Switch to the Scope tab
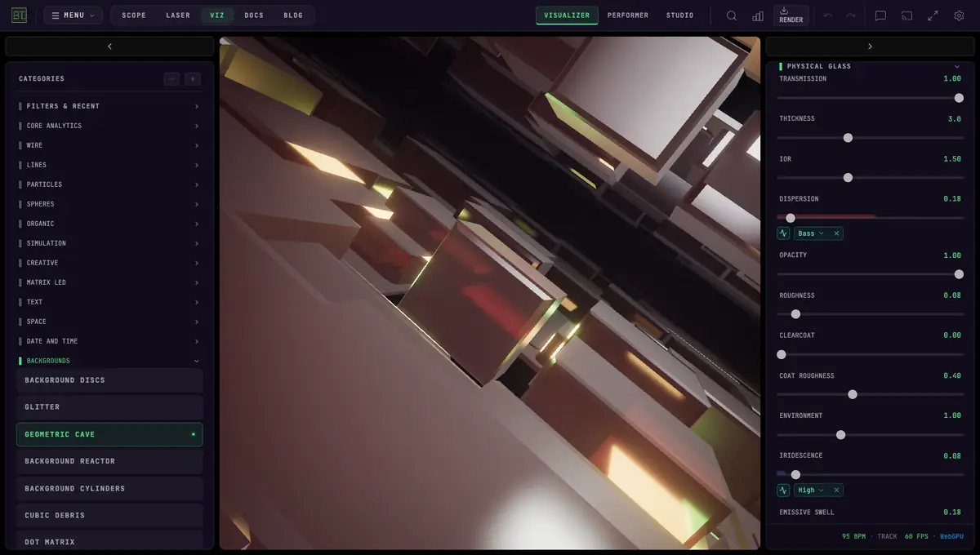980x555 pixels. [x=134, y=16]
